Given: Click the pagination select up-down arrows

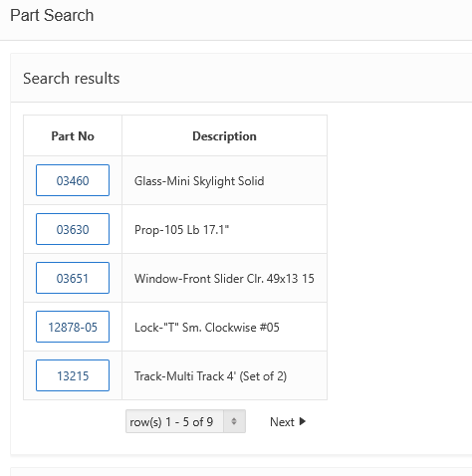Looking at the screenshot, I should tap(234, 421).
